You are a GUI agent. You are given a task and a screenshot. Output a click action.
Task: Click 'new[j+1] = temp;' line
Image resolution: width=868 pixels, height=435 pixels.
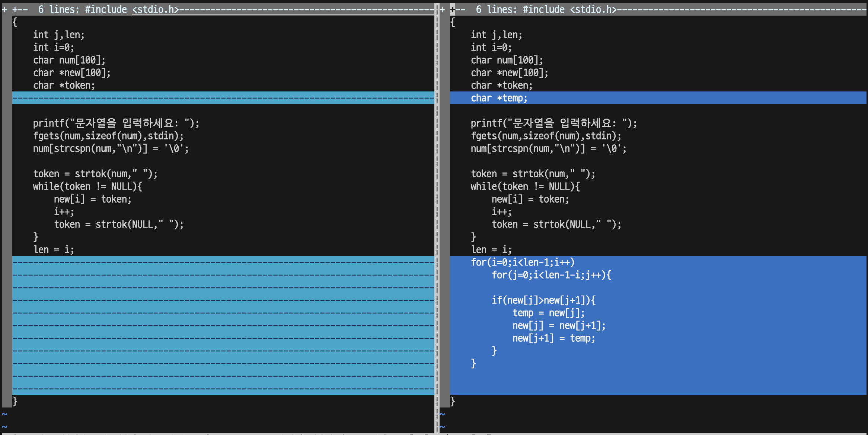tap(553, 338)
